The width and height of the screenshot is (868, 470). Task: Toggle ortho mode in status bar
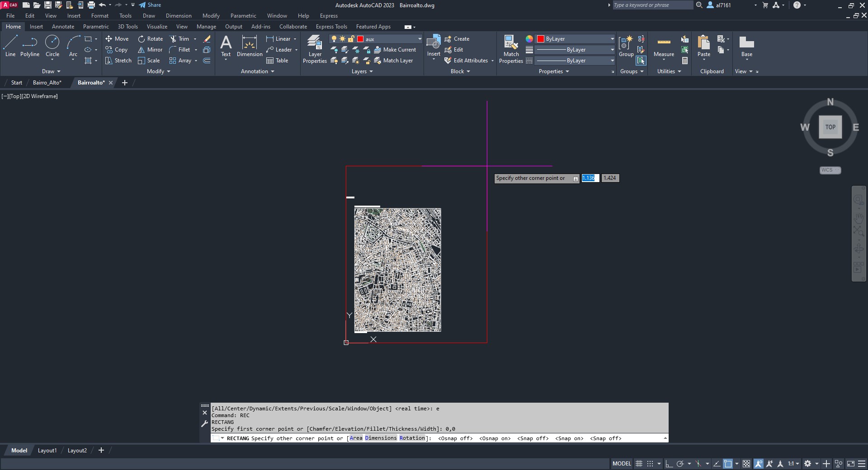click(x=669, y=464)
